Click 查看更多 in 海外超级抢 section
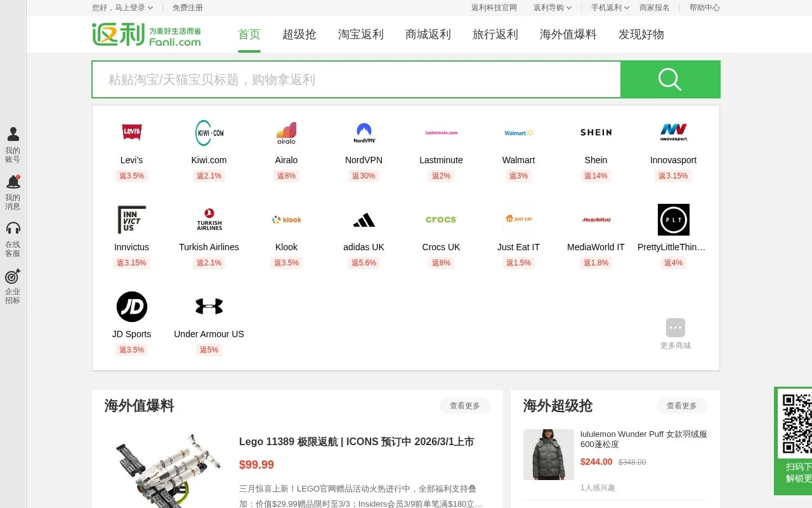Viewport: 812px width, 508px height. coord(682,406)
